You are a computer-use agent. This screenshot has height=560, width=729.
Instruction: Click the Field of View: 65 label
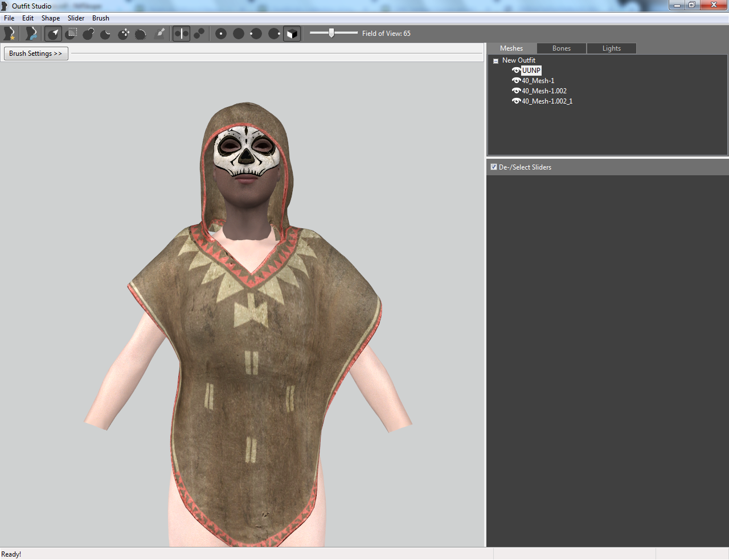click(x=386, y=34)
